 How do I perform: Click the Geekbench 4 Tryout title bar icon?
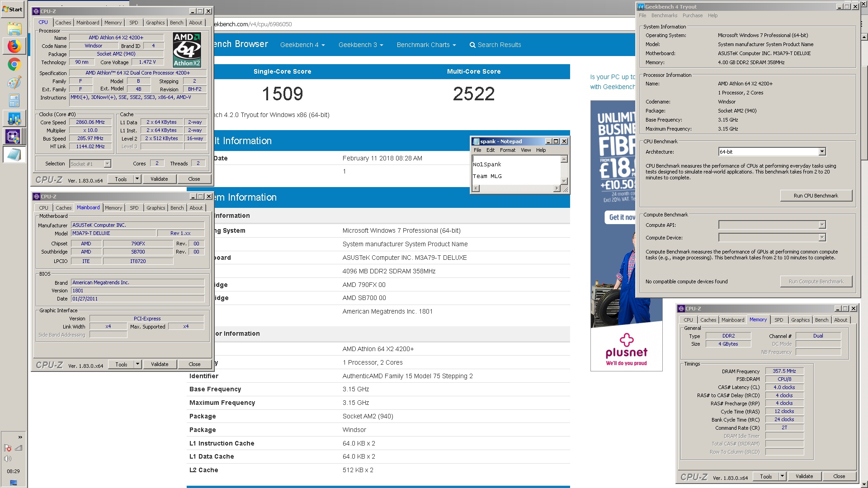click(641, 7)
